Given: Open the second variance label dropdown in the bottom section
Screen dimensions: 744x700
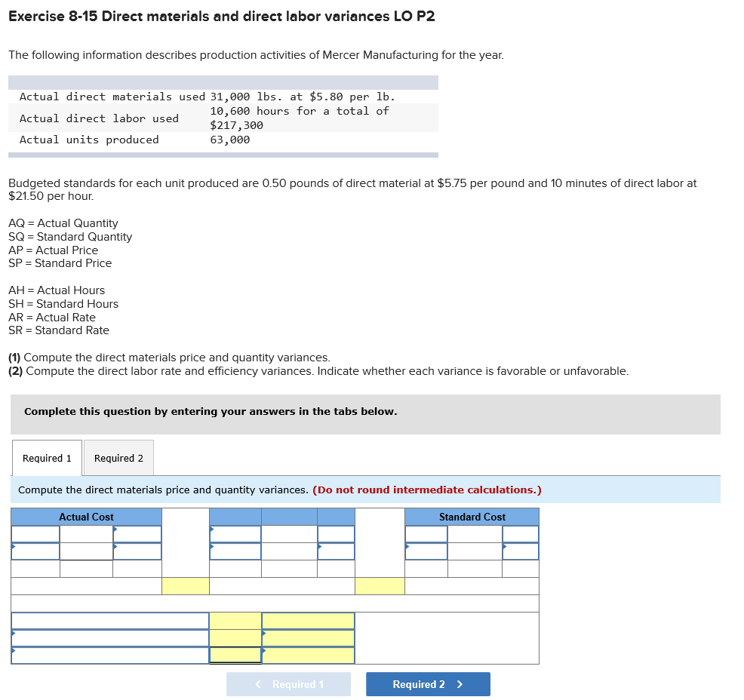Looking at the screenshot, I should point(110,638).
